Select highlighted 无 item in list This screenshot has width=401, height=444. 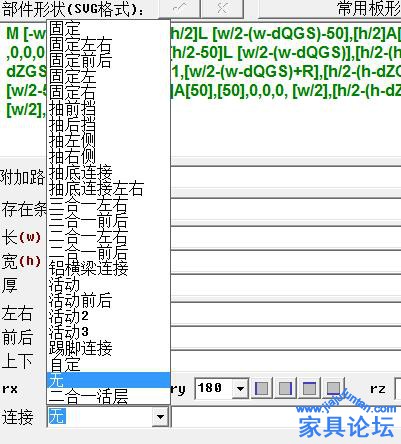108,380
